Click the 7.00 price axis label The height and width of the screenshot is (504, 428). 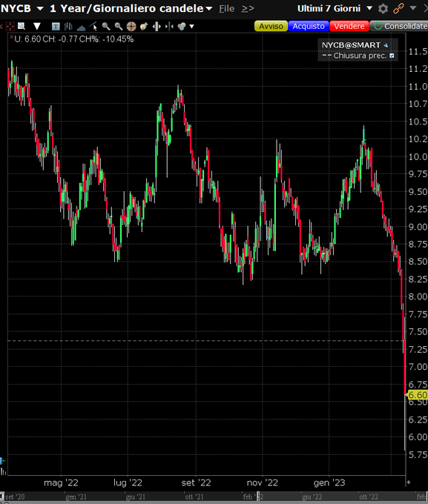tap(418, 366)
